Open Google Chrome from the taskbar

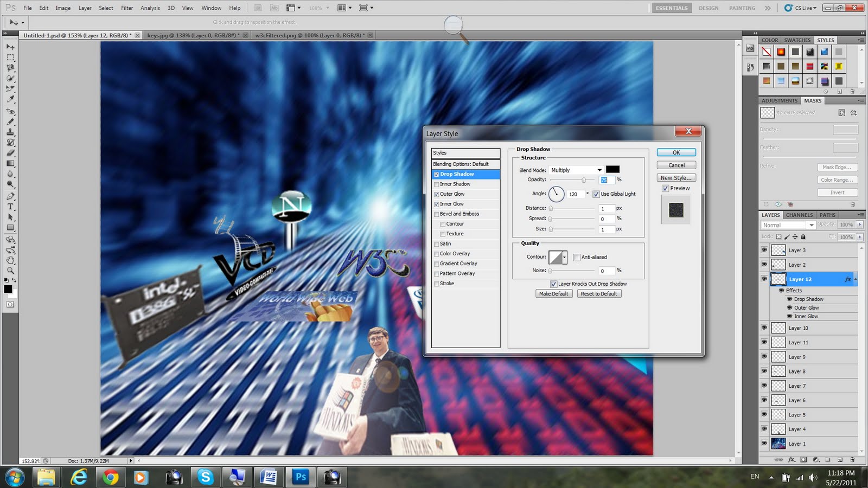tap(111, 477)
